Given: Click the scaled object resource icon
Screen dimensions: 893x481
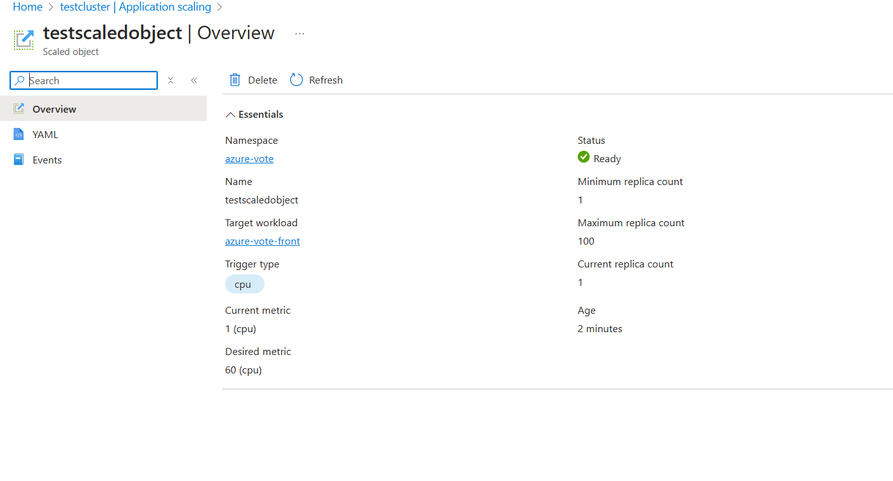Looking at the screenshot, I should click(24, 39).
